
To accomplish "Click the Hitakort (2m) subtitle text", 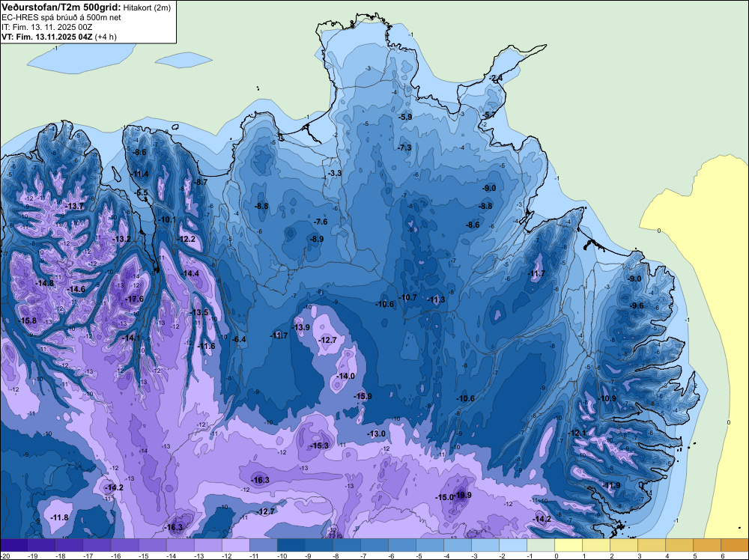I will (147, 7).
